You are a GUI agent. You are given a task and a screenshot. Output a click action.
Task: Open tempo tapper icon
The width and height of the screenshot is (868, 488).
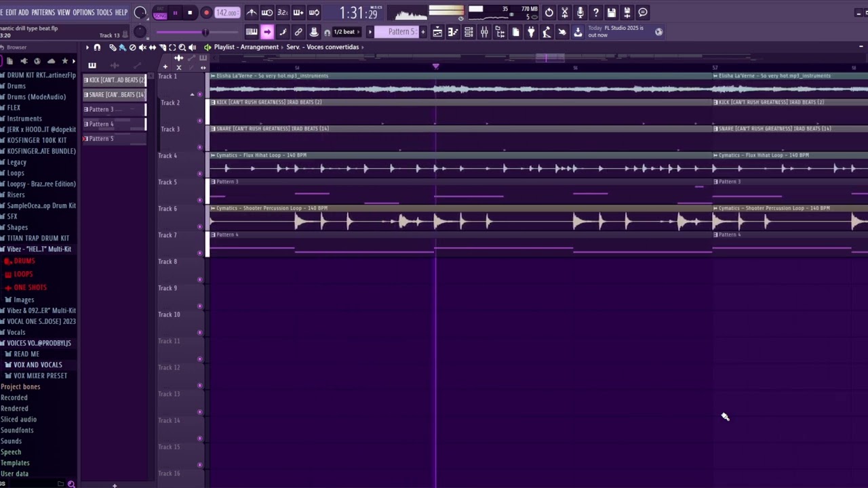point(547,32)
